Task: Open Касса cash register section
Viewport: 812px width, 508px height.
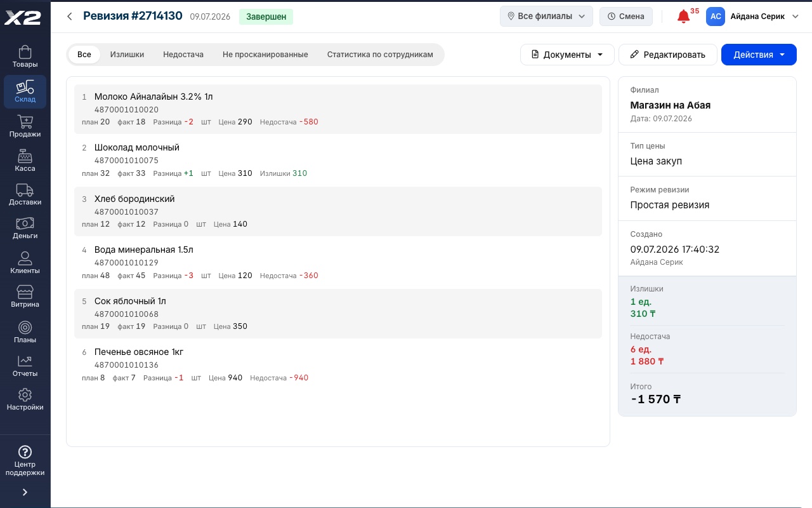Action: point(25,161)
